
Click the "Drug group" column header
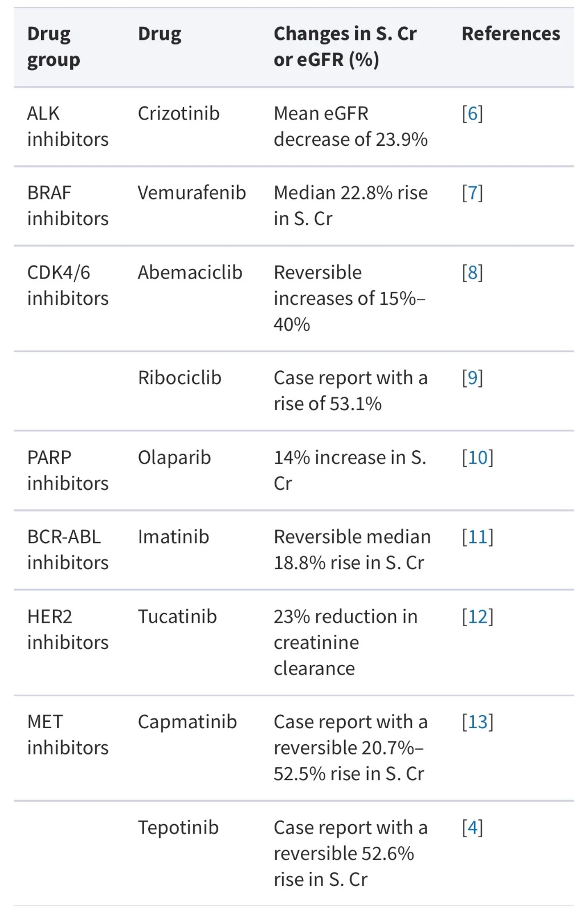click(54, 47)
